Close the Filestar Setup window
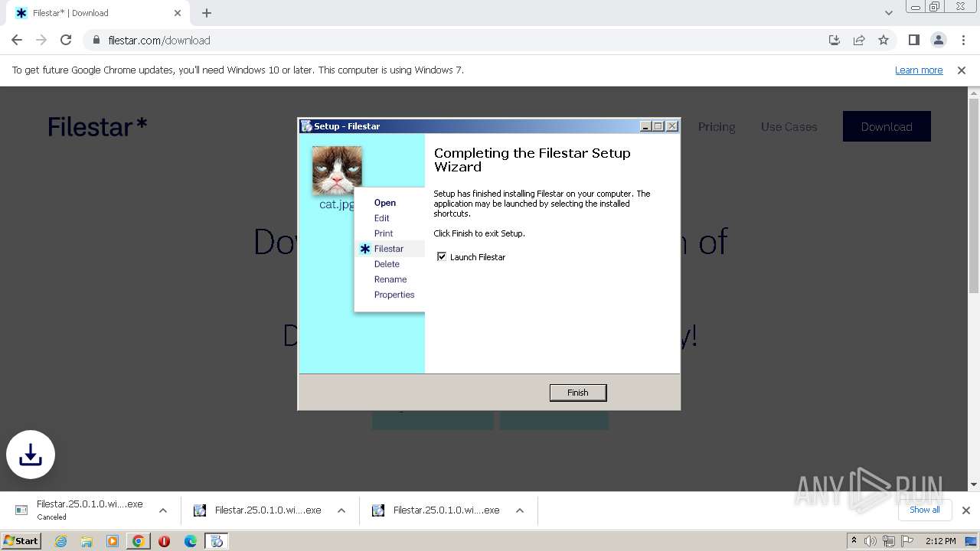 (672, 126)
